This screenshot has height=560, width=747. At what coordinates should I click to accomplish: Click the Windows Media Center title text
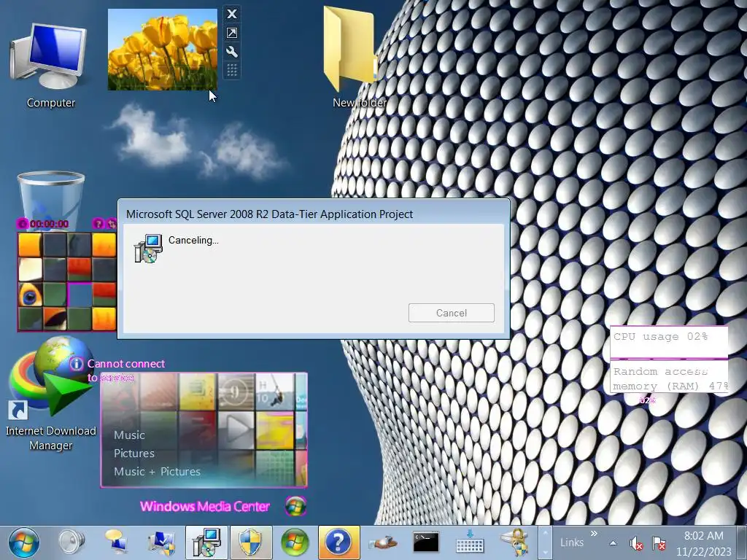tap(205, 506)
